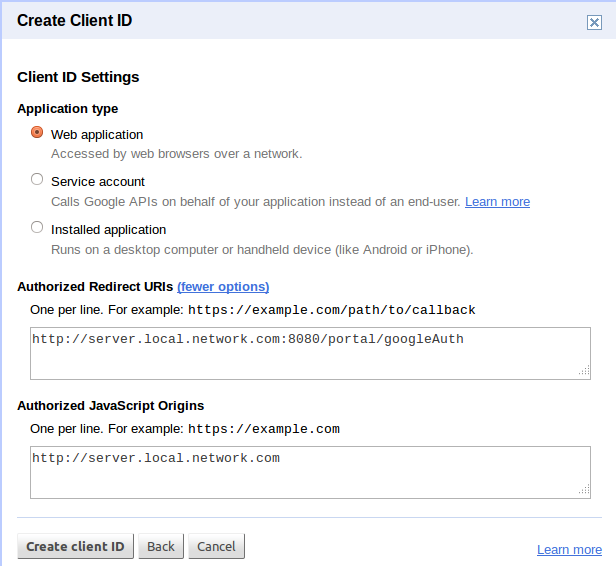Click 'Runs on a desktop computer' description
This screenshot has height=566, width=616.
[x=262, y=250]
